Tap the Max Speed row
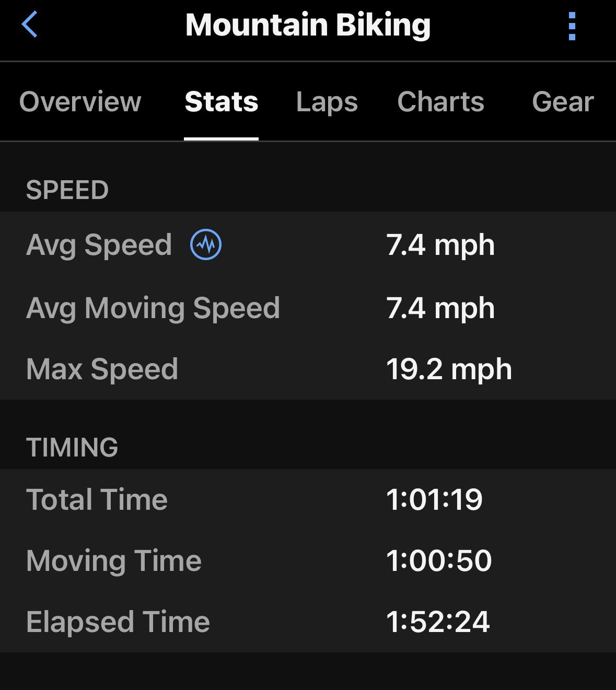The width and height of the screenshot is (616, 690). pyautogui.click(x=308, y=369)
